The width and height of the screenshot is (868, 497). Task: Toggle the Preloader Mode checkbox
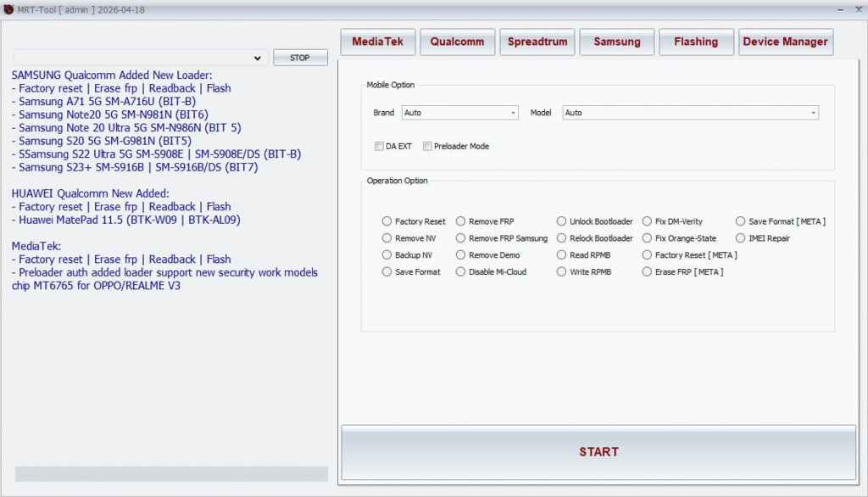pos(427,147)
